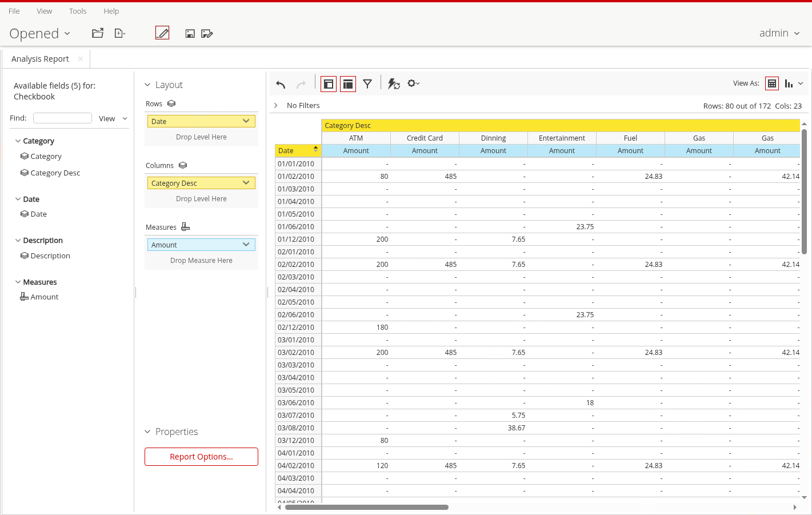Click the New file icon
The height and width of the screenshot is (515, 812).
[119, 33]
